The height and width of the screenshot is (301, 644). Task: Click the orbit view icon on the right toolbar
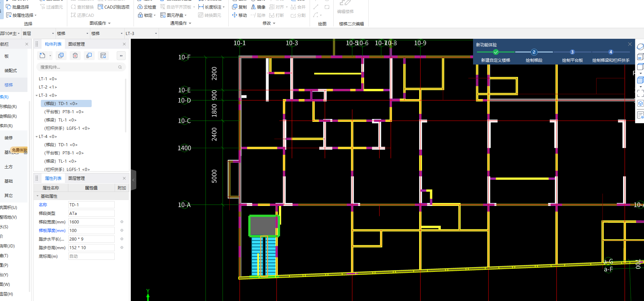pos(640,47)
